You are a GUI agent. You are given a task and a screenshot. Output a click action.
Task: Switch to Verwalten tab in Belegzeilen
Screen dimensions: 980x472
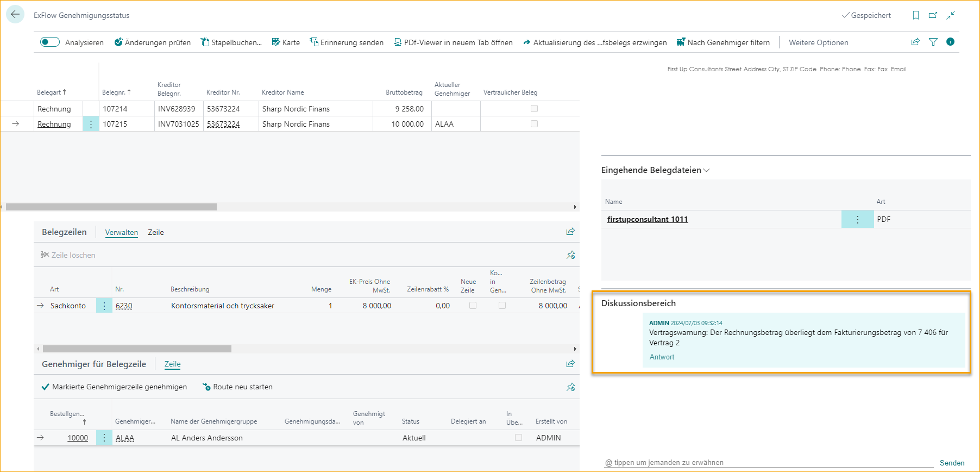pos(121,232)
